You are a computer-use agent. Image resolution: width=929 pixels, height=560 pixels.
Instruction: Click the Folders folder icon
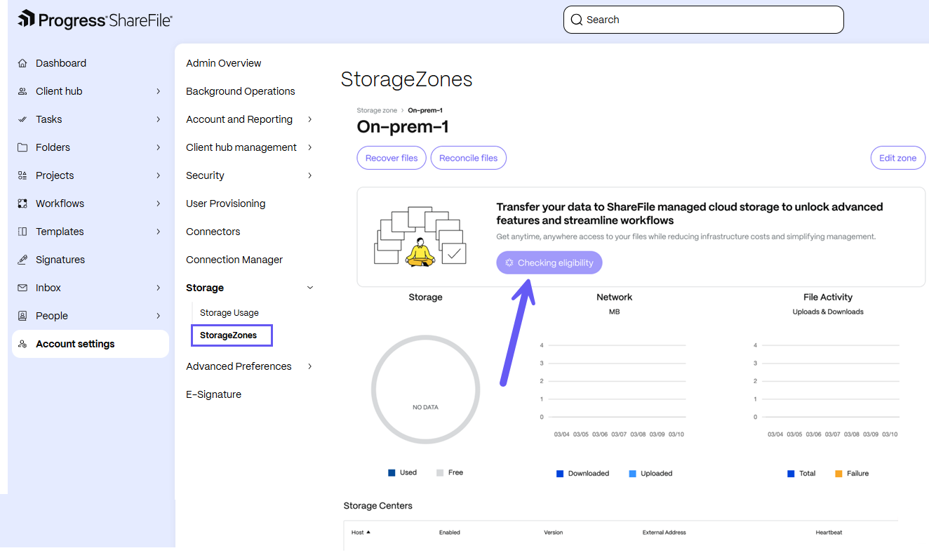point(22,147)
